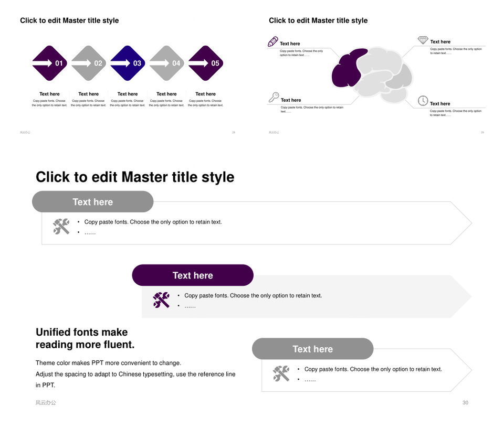Click the white arrow in blue diamond 03

120,63
